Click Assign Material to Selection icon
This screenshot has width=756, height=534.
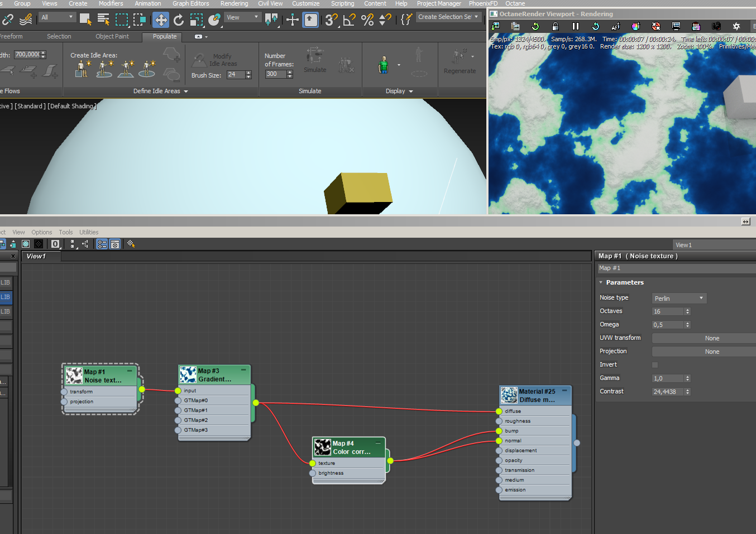coord(12,244)
